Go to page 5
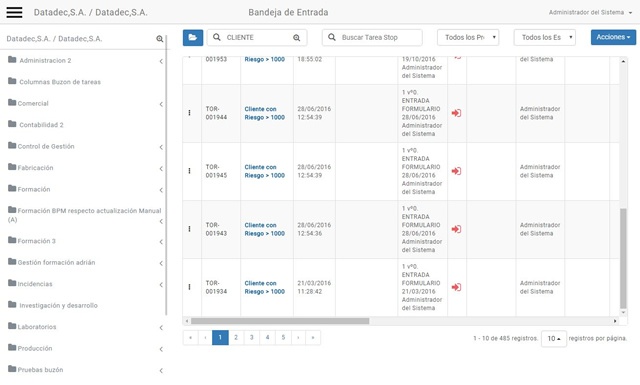 [283, 337]
